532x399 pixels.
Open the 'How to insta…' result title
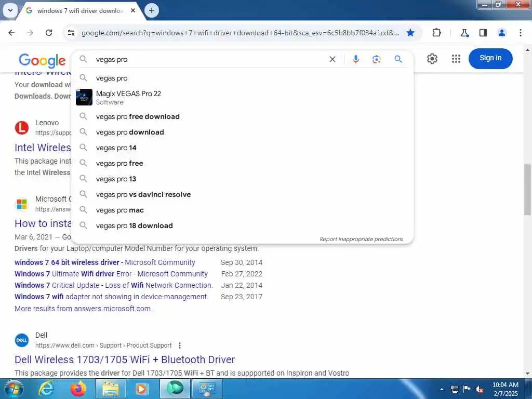(x=43, y=223)
